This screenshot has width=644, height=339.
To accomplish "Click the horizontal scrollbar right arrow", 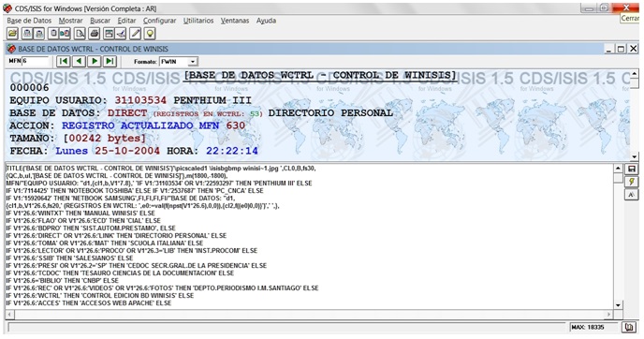I will coord(609,315).
